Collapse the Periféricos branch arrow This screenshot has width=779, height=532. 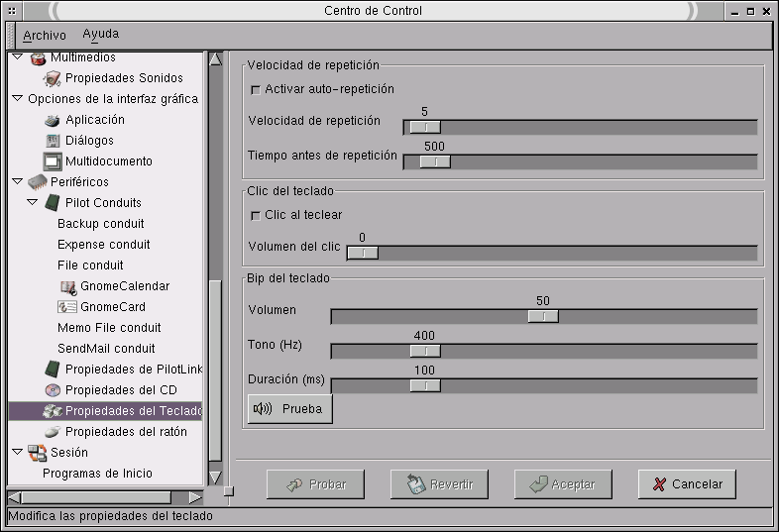[18, 181]
